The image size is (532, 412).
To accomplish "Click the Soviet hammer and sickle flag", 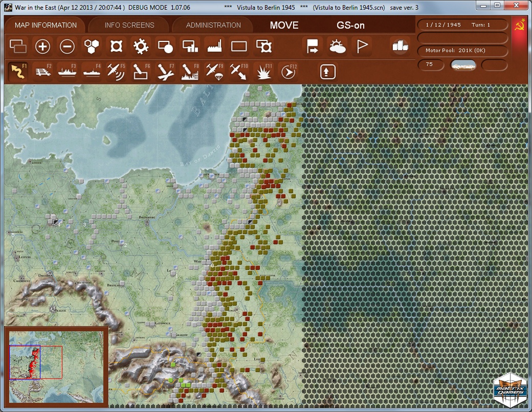I will (519, 26).
